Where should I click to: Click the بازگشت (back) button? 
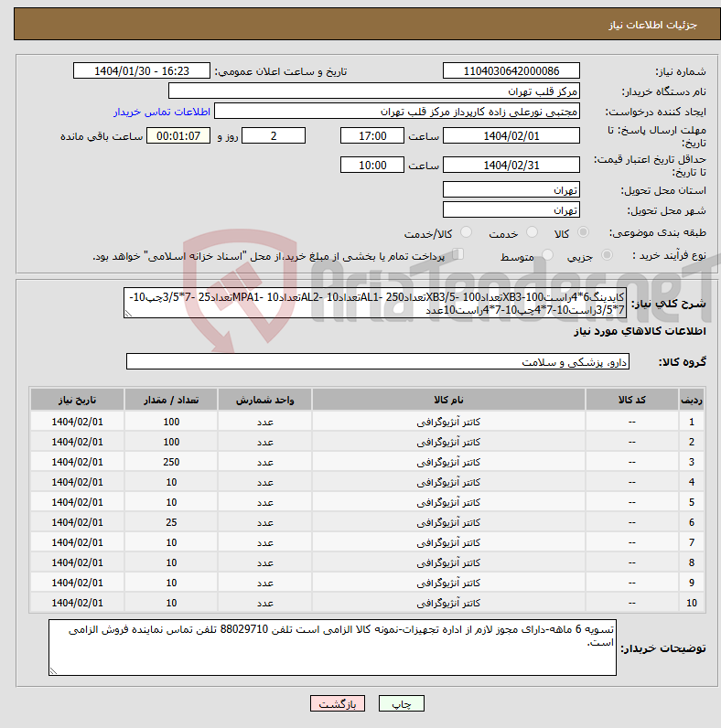pyautogui.click(x=338, y=703)
